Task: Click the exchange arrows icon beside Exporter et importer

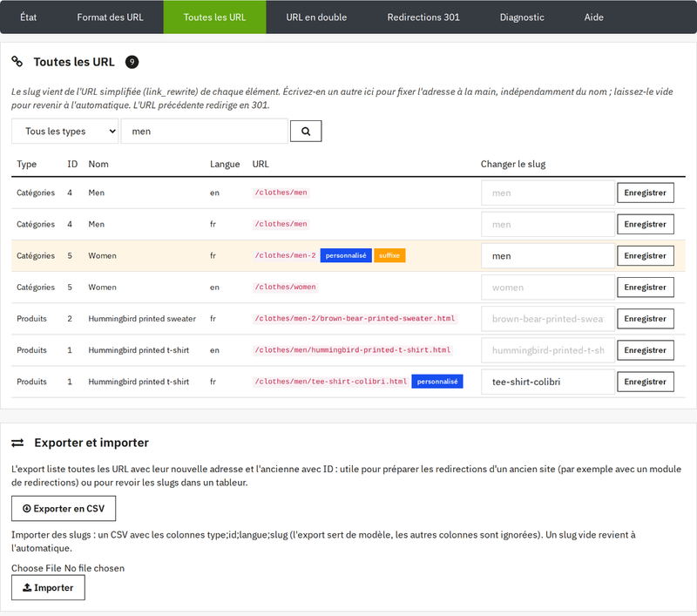Action: click(17, 443)
